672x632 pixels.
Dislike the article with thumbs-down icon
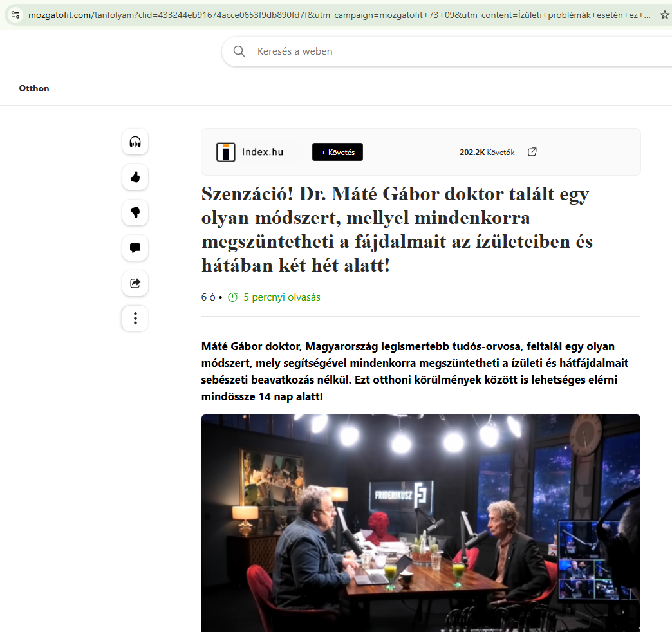[x=135, y=212]
